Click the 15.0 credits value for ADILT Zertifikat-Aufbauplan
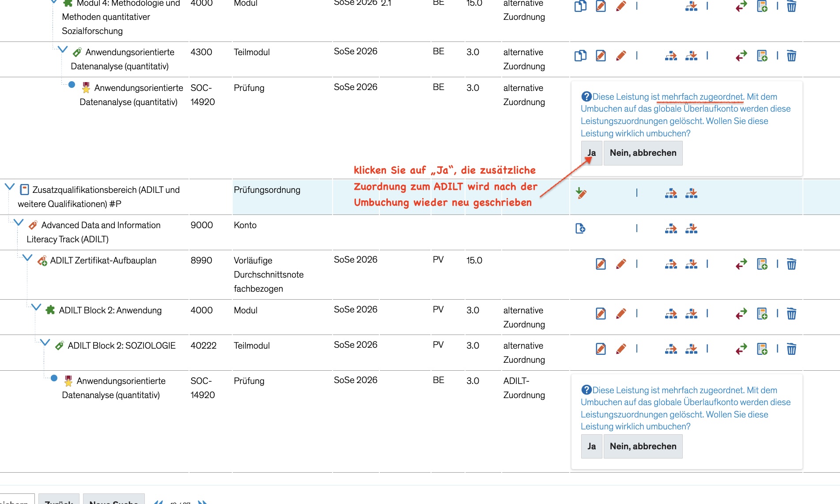Viewport: 840px width, 504px height. click(474, 260)
